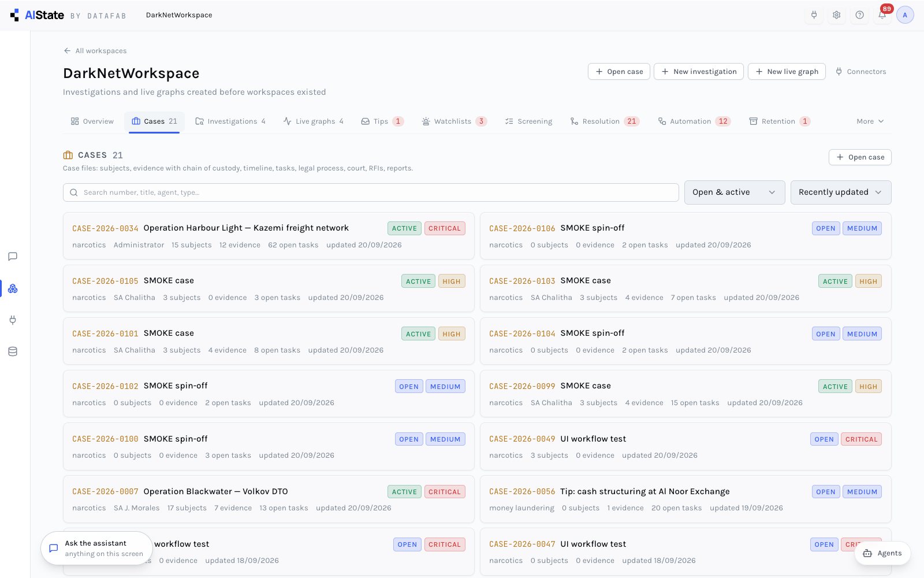This screenshot has height=578, width=924.
Task: Start a New investigation
Action: [x=699, y=72]
